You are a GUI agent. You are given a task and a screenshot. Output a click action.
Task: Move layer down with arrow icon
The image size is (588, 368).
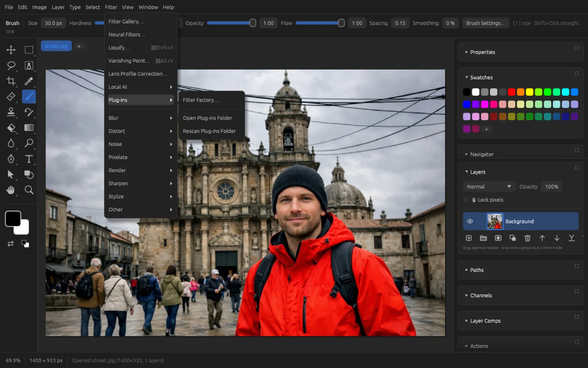coord(557,238)
